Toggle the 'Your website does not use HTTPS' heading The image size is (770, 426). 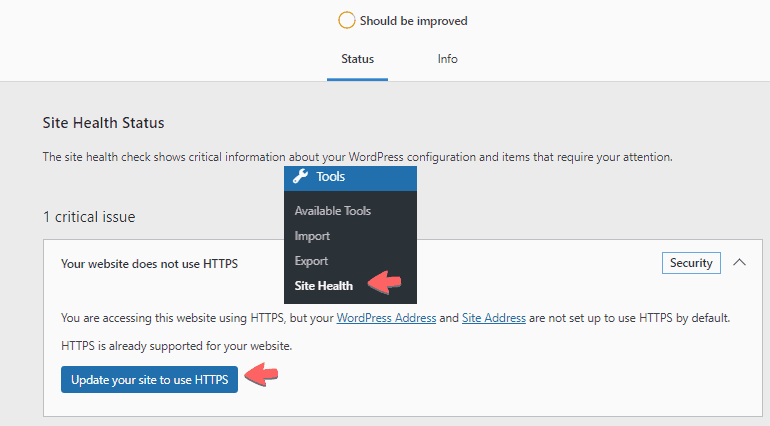pyautogui.click(x=149, y=264)
